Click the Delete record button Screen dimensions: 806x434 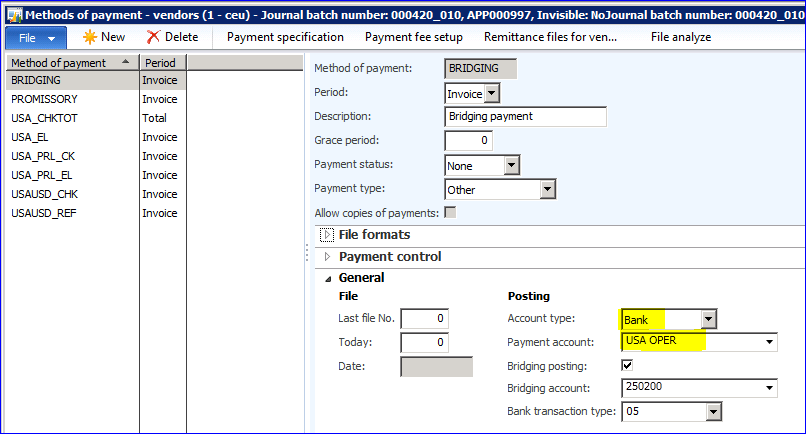[172, 37]
